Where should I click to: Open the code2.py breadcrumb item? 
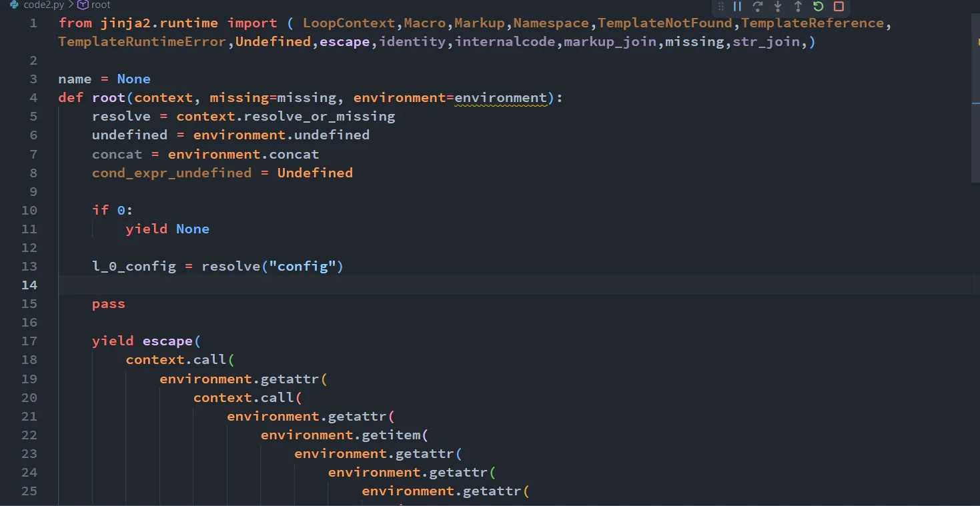[43, 5]
